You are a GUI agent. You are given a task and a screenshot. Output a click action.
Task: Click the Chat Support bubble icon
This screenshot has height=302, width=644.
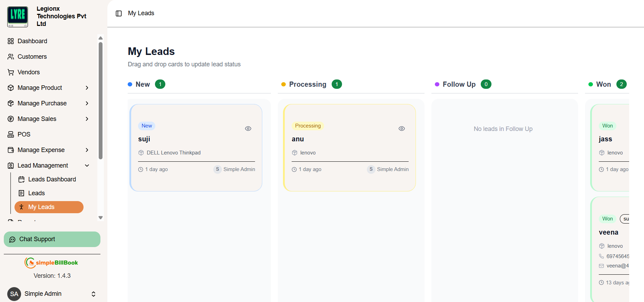(12, 239)
